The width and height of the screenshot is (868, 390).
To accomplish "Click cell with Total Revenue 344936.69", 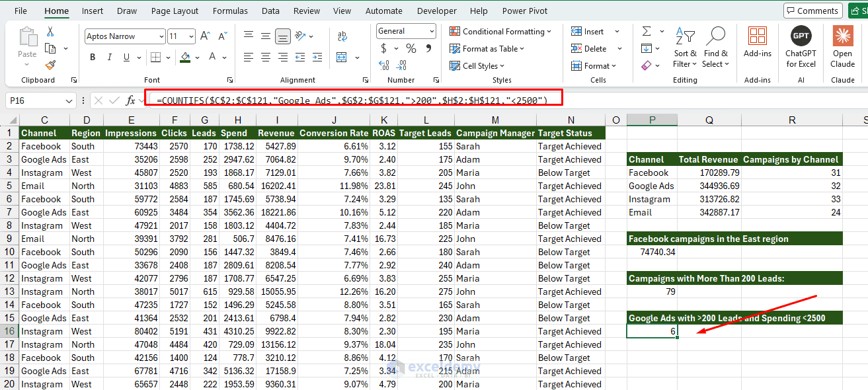I will [x=709, y=186].
